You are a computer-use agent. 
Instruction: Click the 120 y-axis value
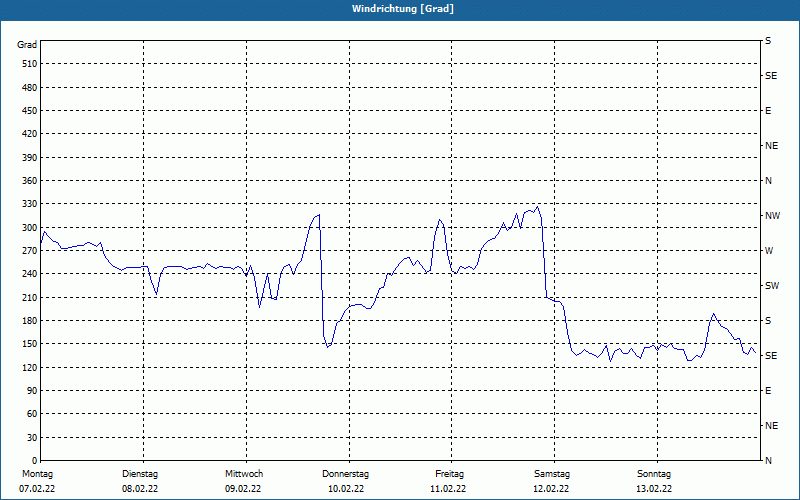click(x=30, y=367)
